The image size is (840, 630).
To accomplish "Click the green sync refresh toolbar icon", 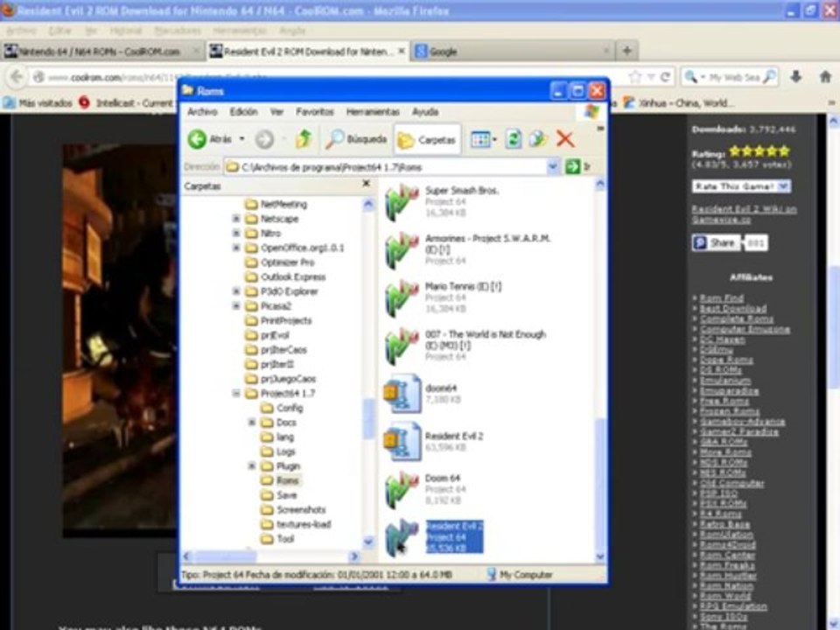I will 514,139.
